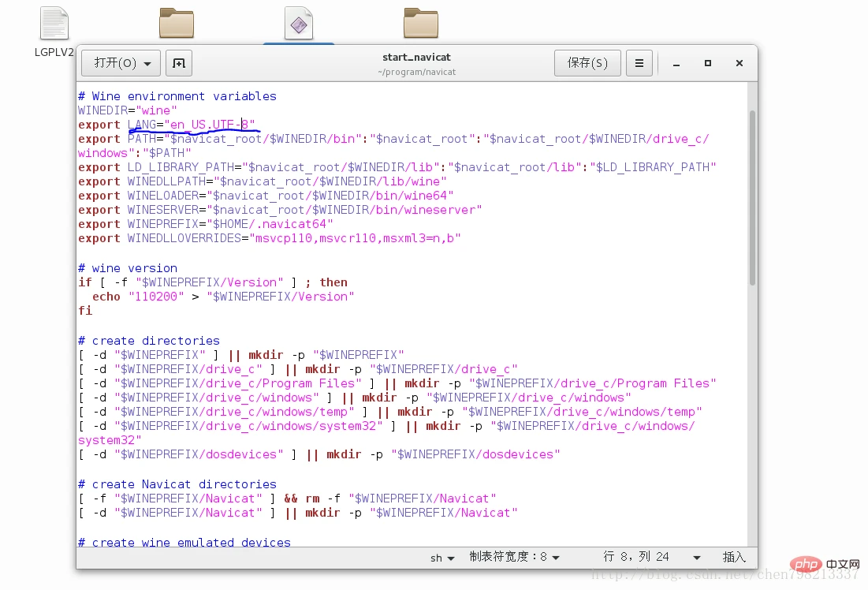Viewport: 868px width, 590px height.
Task: Click the 插入 insert mode indicator
Action: (x=734, y=557)
